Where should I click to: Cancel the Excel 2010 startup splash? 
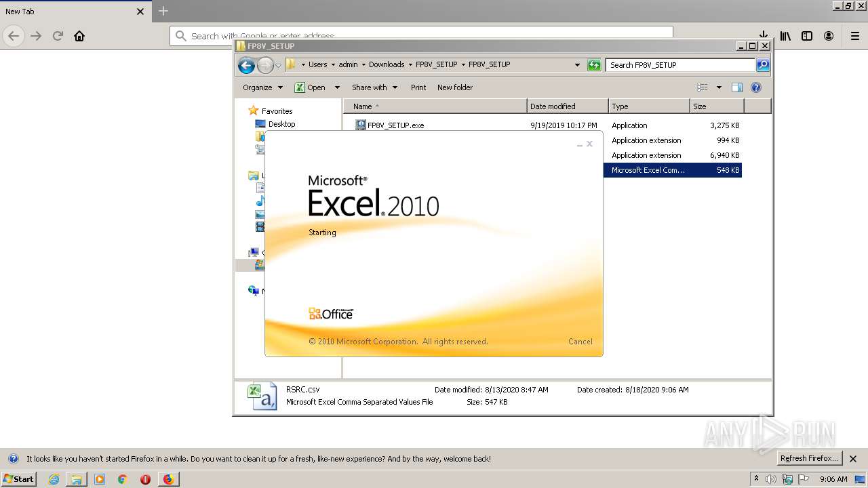coord(580,342)
